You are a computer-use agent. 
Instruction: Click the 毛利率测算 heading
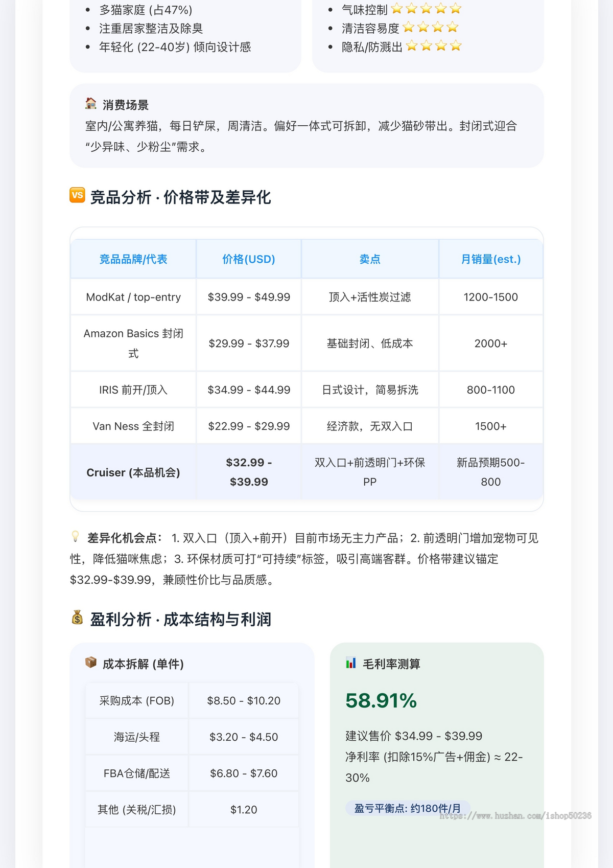coord(391,664)
